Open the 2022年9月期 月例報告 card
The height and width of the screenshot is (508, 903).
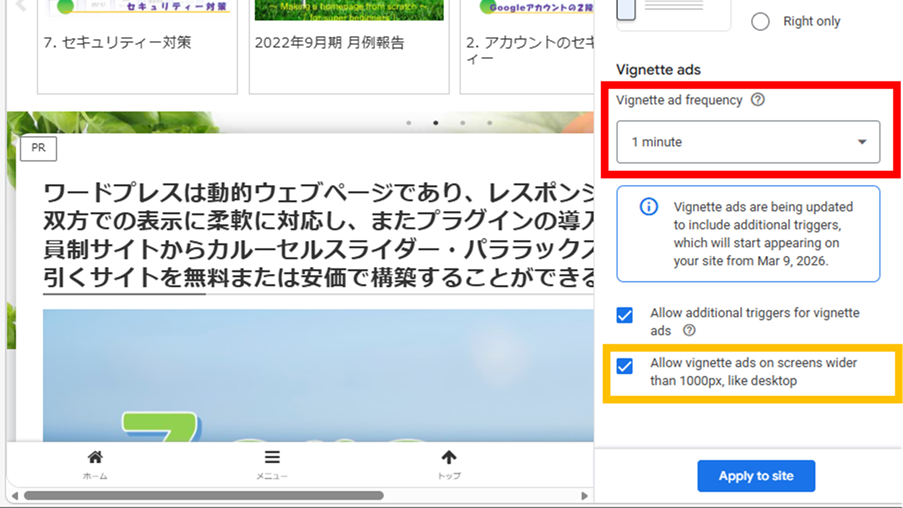348,43
